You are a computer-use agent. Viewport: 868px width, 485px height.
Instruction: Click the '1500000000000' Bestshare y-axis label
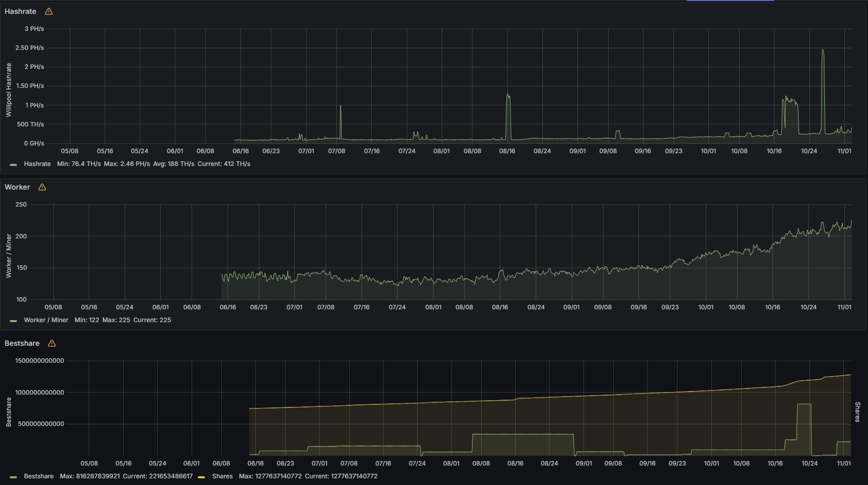tap(40, 361)
